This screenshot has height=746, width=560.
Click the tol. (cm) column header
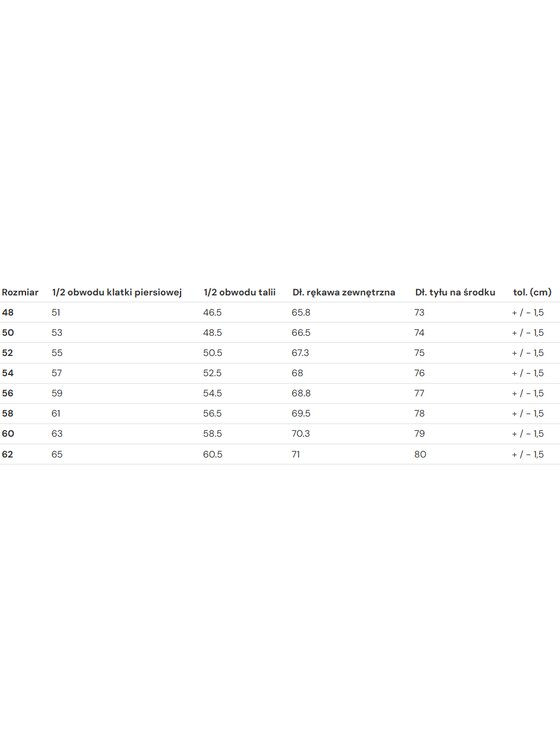(x=532, y=292)
